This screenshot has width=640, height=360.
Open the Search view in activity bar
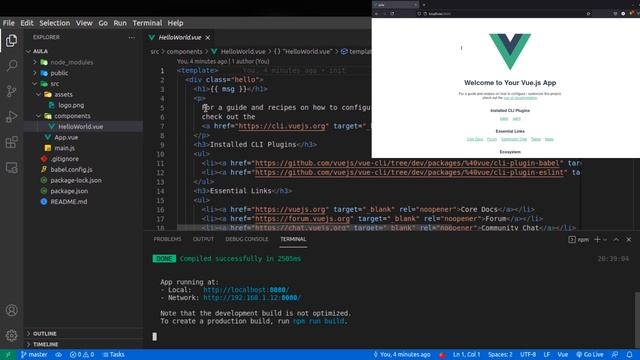click(11, 65)
